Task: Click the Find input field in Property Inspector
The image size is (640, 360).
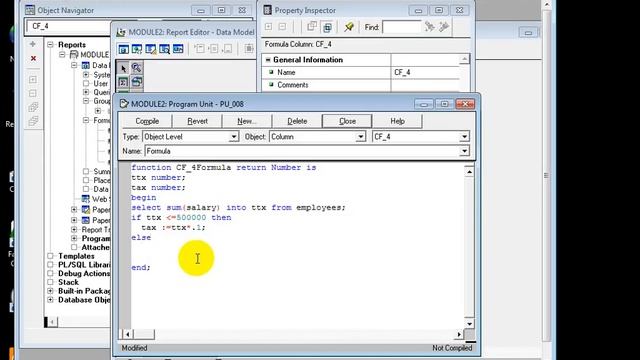Action: pyautogui.click(x=402, y=27)
